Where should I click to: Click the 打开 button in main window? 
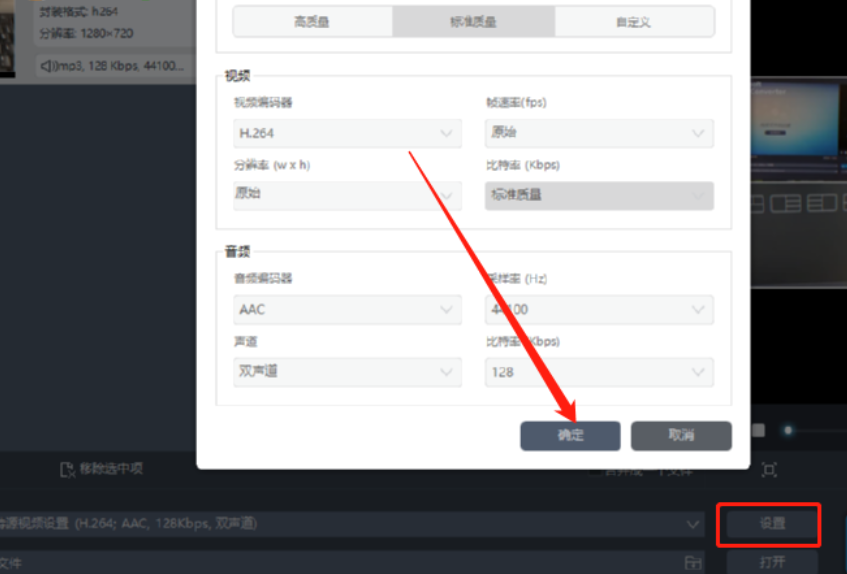tap(771, 563)
